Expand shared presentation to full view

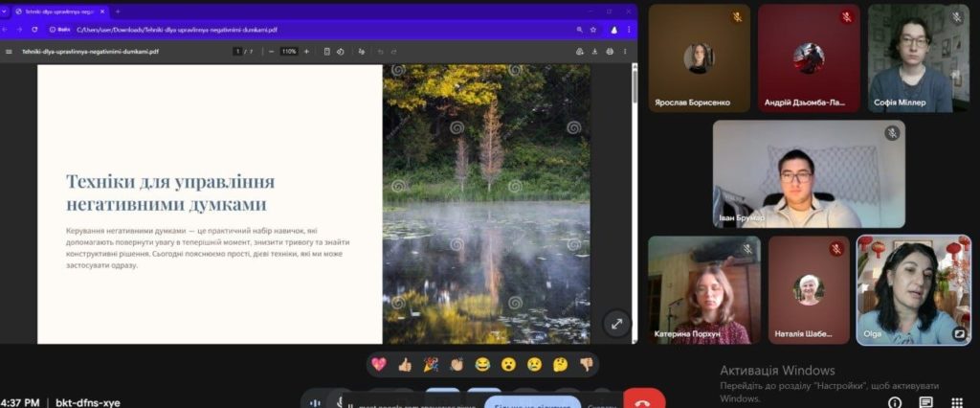(616, 324)
